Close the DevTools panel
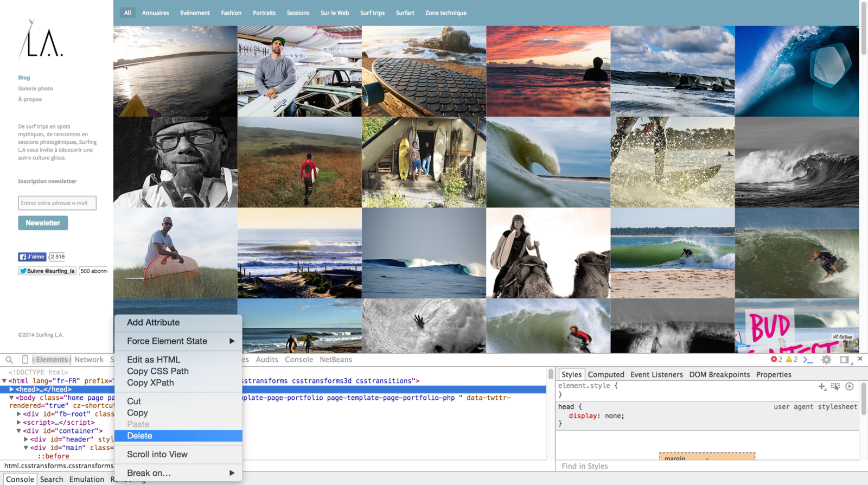 pos(860,359)
